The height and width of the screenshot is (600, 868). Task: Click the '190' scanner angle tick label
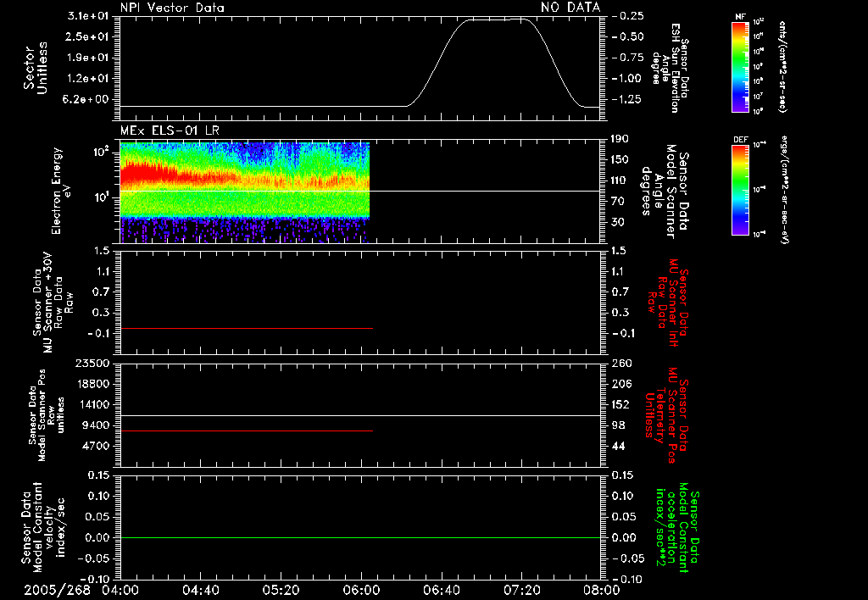[x=620, y=139]
